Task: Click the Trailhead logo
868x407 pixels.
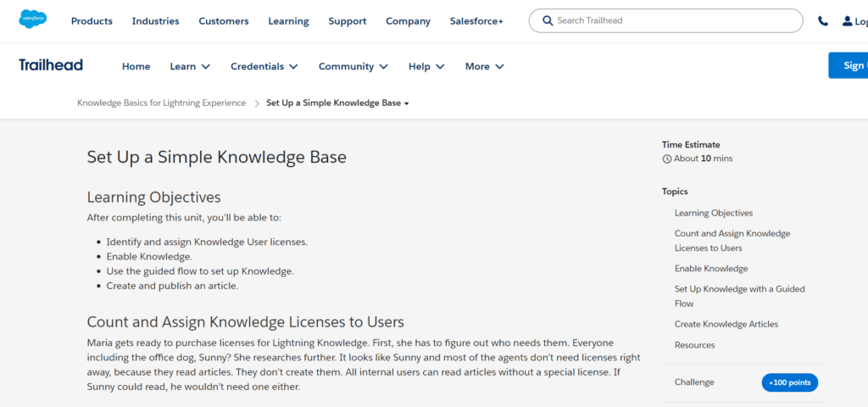Action: pyautogui.click(x=51, y=65)
